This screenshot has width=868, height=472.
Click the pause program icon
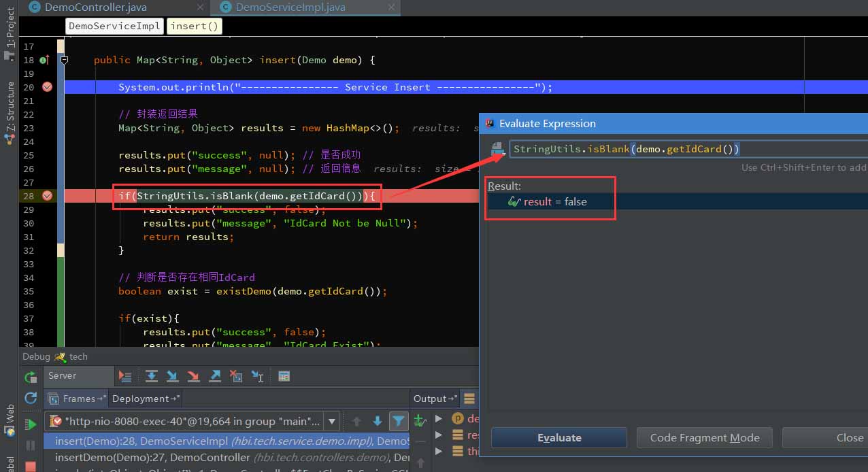pos(31,445)
